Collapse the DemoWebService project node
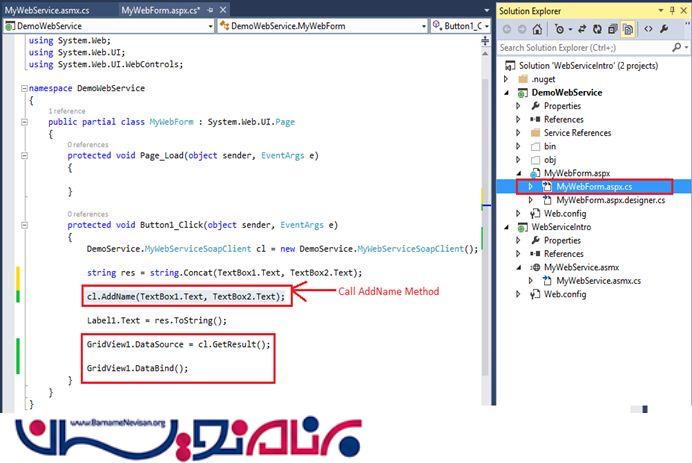Screen dimensions: 692x463 [x=507, y=92]
